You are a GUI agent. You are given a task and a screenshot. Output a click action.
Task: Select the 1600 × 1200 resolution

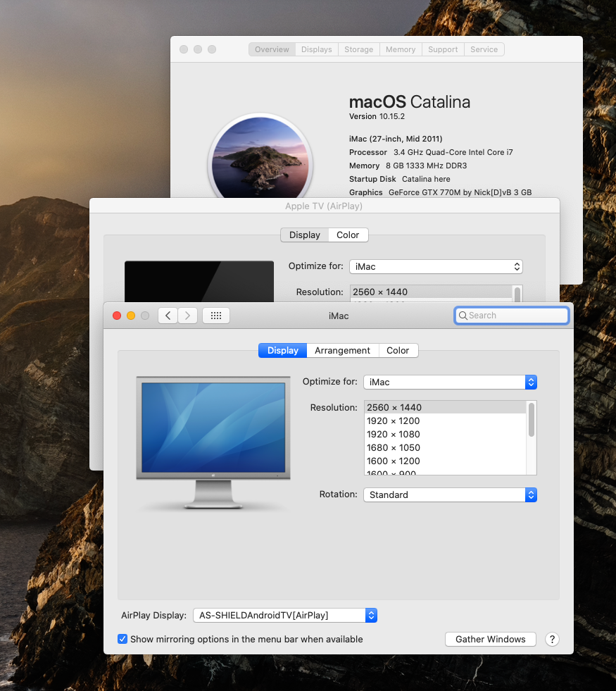coord(445,461)
